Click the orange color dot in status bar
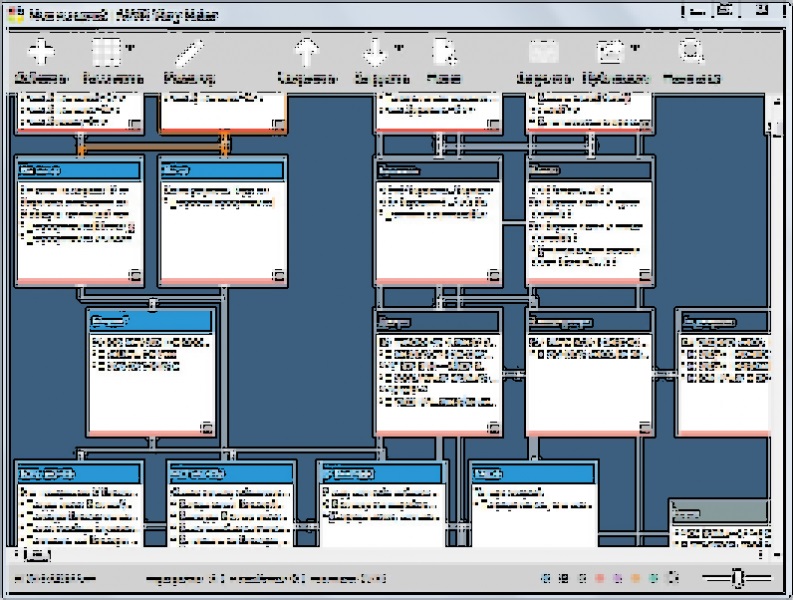Image resolution: width=793 pixels, height=600 pixels. tap(635, 578)
